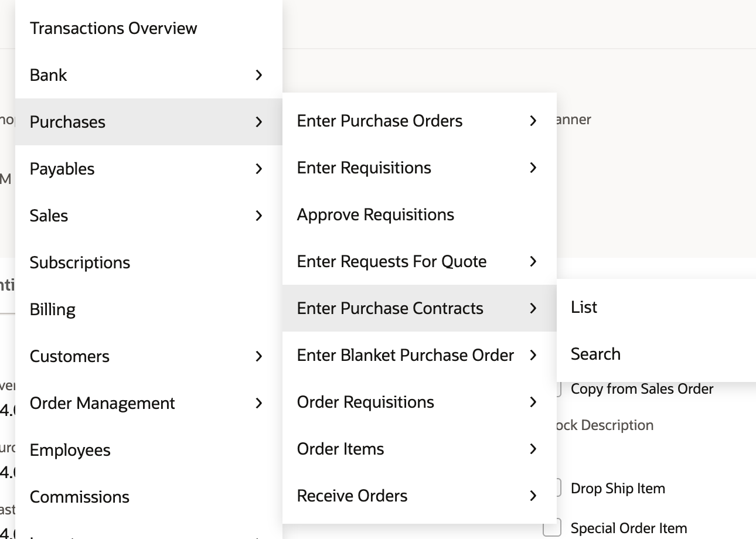Expand Enter Requisitions chevron arrow

click(x=533, y=168)
